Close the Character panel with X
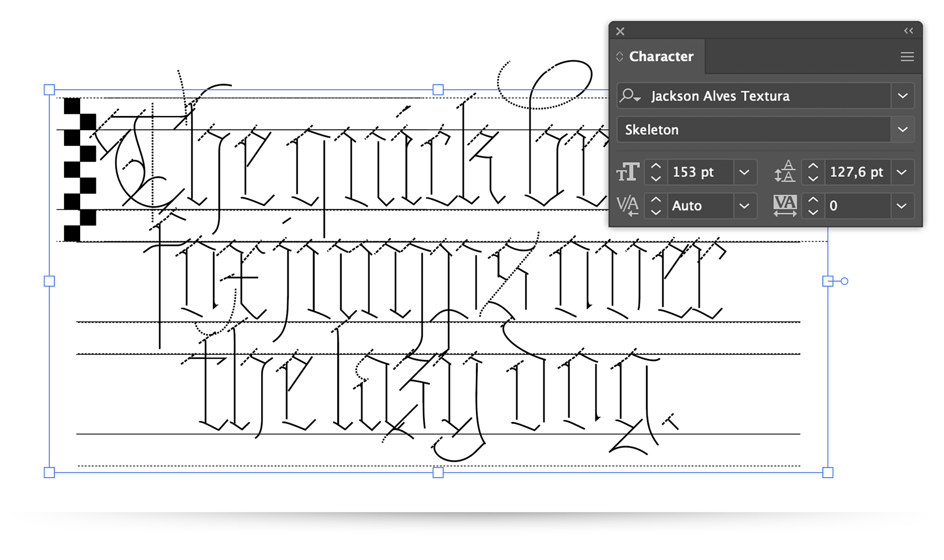The image size is (944, 560). 620,31
